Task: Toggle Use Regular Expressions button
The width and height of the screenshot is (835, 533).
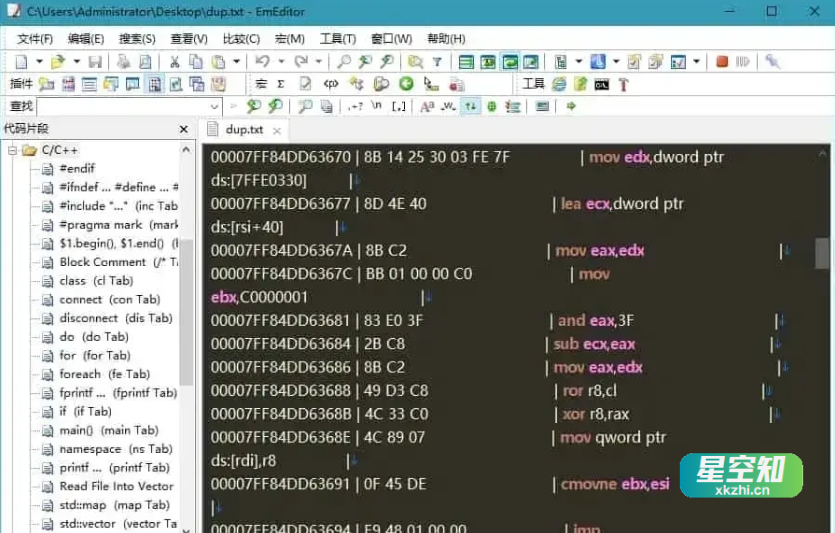Action: pos(355,106)
